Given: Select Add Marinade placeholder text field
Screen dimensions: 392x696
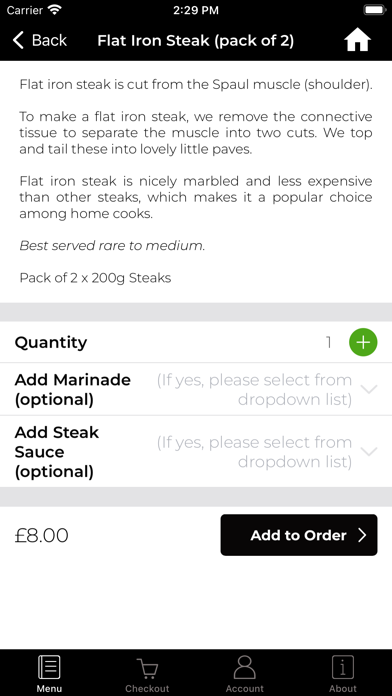Looking at the screenshot, I should point(254,390).
